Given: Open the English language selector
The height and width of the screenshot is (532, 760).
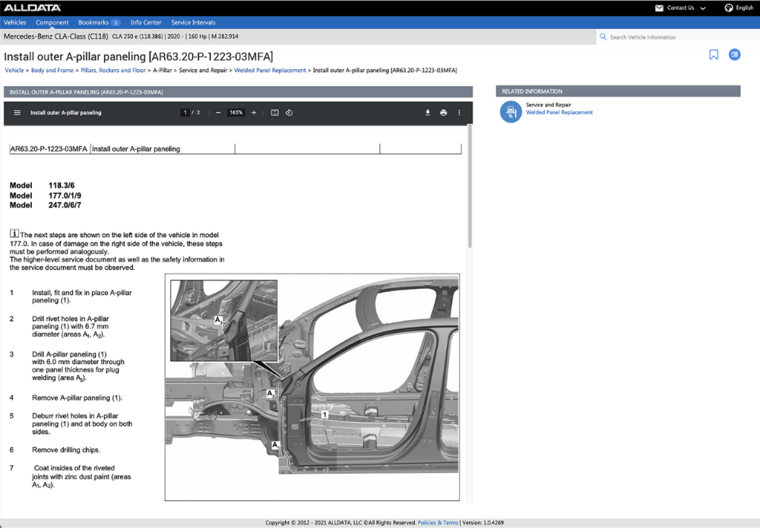Looking at the screenshot, I should 745,8.
